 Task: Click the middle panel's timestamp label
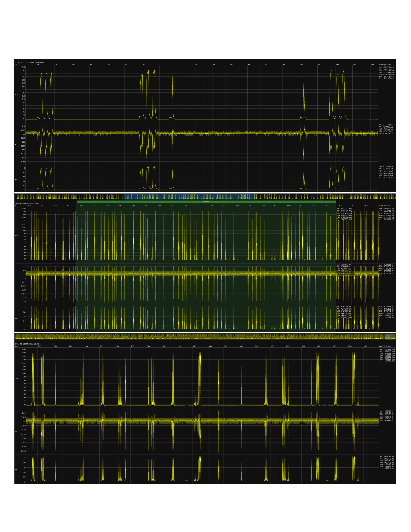(x=27, y=204)
